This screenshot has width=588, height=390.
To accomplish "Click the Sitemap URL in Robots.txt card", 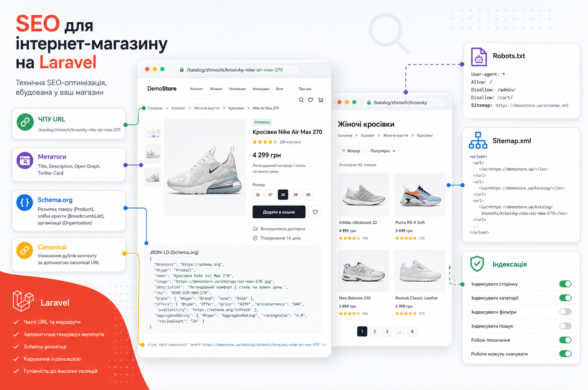I will (532, 105).
